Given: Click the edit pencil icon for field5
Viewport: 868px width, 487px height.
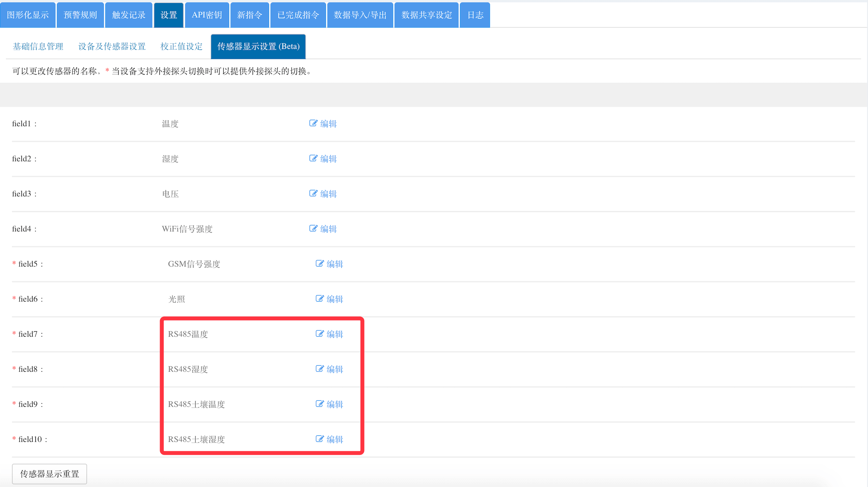Looking at the screenshot, I should [x=320, y=263].
